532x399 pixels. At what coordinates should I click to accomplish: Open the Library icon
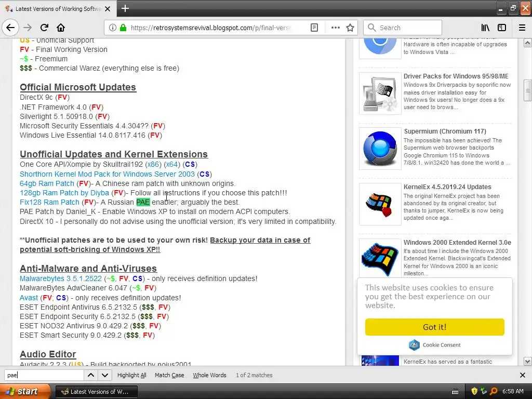coord(485,28)
